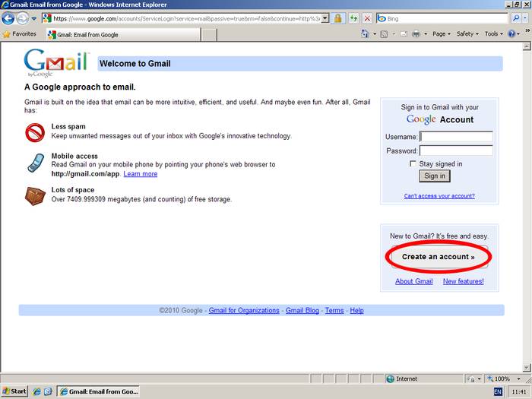Click the Create an account button
The width and height of the screenshot is (532, 399).
click(x=438, y=257)
